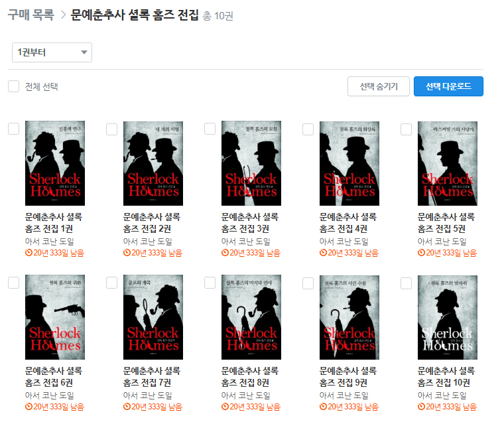
Task: Select checkbox for 홈즈 전집 7권
Action: click(111, 283)
